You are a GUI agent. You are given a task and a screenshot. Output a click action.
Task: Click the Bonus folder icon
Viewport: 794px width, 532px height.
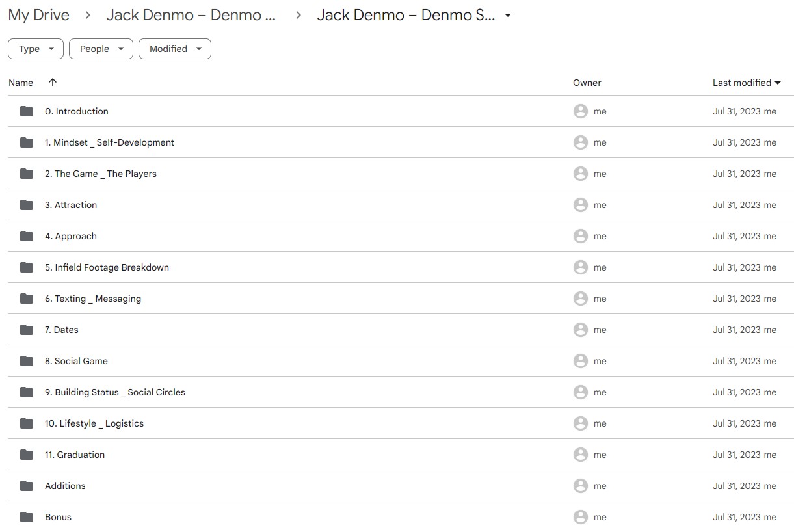point(27,517)
